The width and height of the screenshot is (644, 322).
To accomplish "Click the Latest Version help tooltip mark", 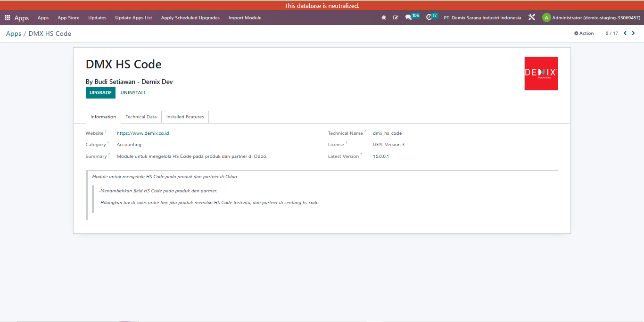I will [361, 155].
